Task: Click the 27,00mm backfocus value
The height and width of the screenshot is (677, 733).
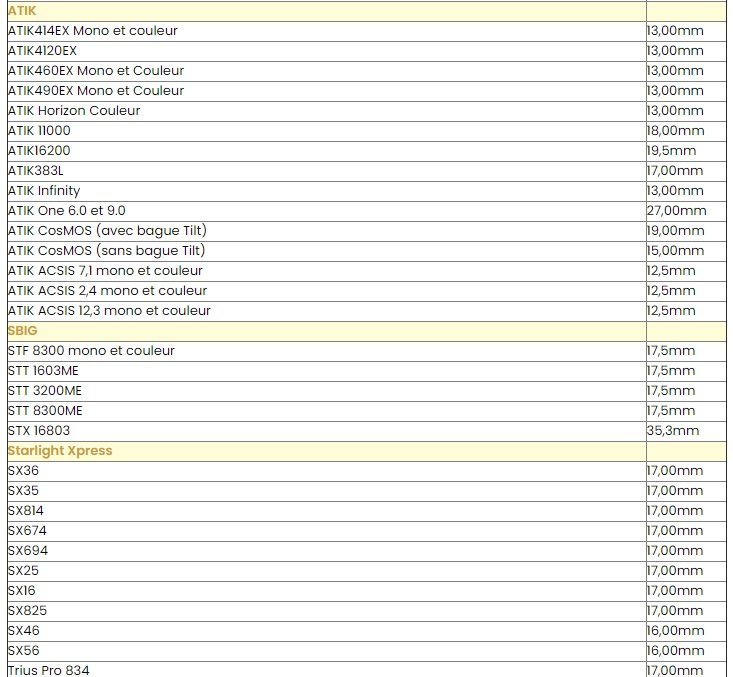Action: (676, 211)
